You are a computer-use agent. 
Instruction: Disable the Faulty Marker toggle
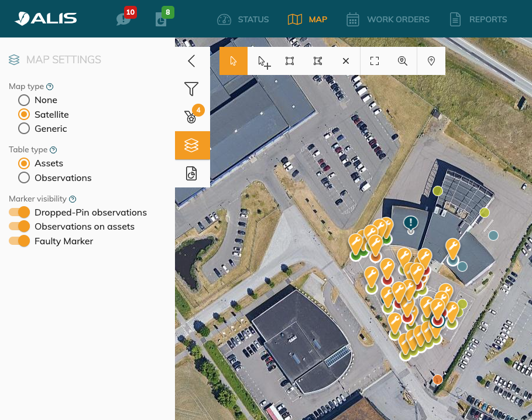coord(19,241)
